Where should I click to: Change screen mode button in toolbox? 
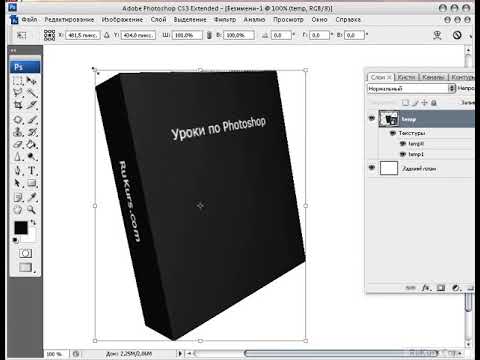25,267
